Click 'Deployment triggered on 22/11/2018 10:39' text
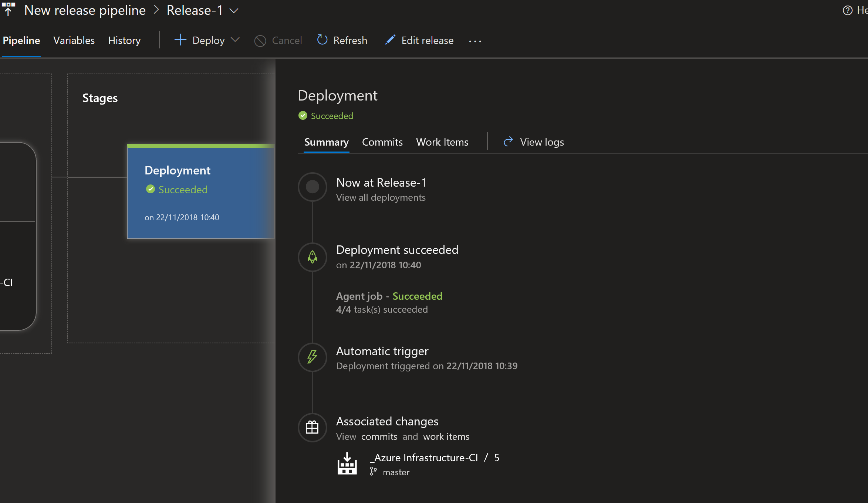This screenshot has height=503, width=868. 427,366
